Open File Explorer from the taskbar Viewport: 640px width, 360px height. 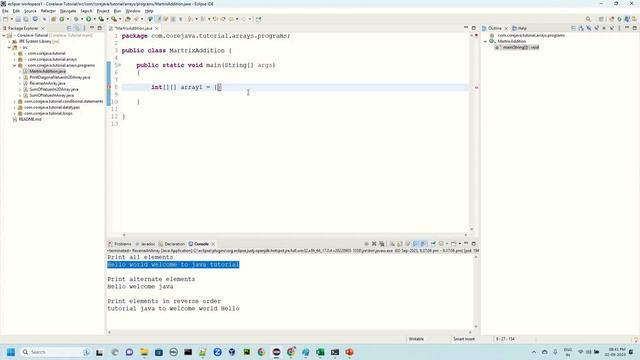tap(144, 352)
